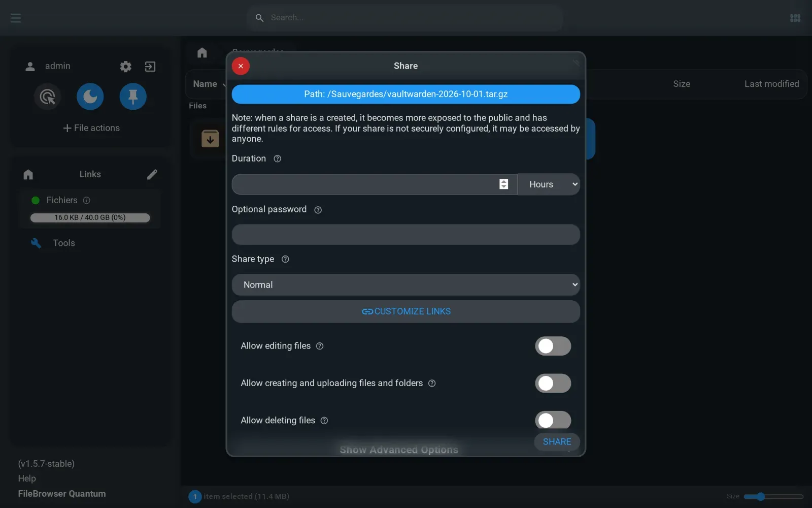Click the Duration stepper arrows
Screen dimensions: 812x508
[503, 184]
